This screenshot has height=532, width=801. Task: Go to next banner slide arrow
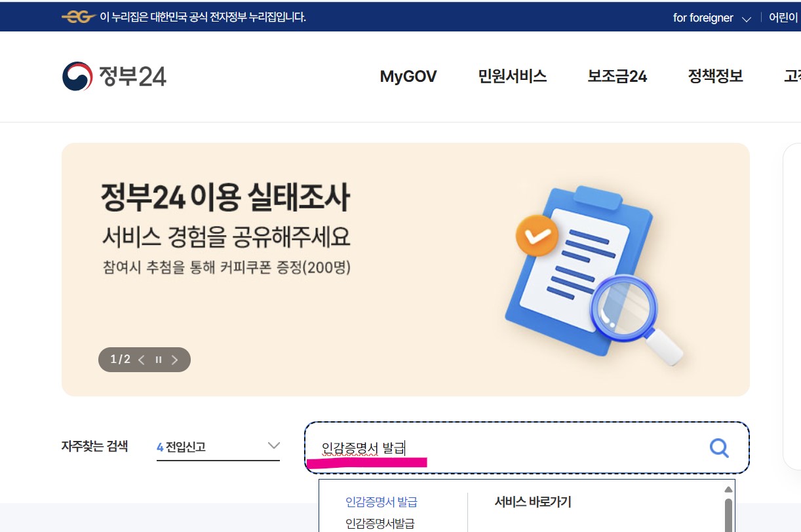(x=174, y=360)
